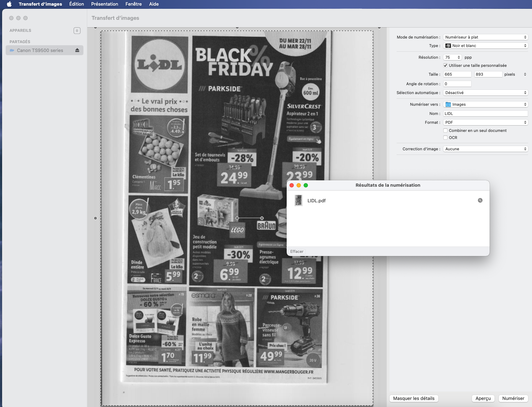Open the Correction d'image dropdown
The width and height of the screenshot is (532, 407).
[486, 149]
